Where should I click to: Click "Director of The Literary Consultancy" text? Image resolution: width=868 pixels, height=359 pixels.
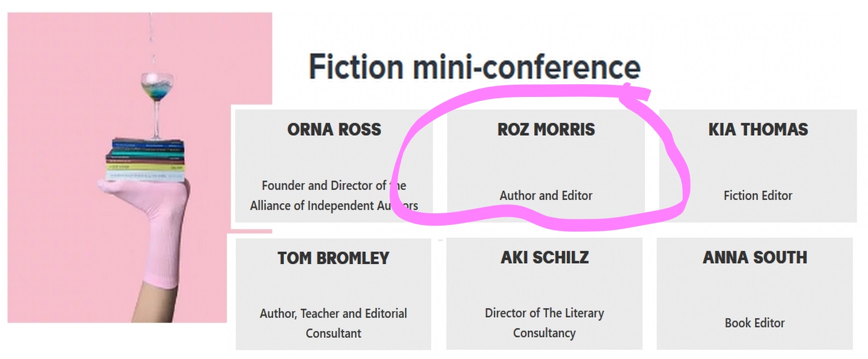pos(544,323)
